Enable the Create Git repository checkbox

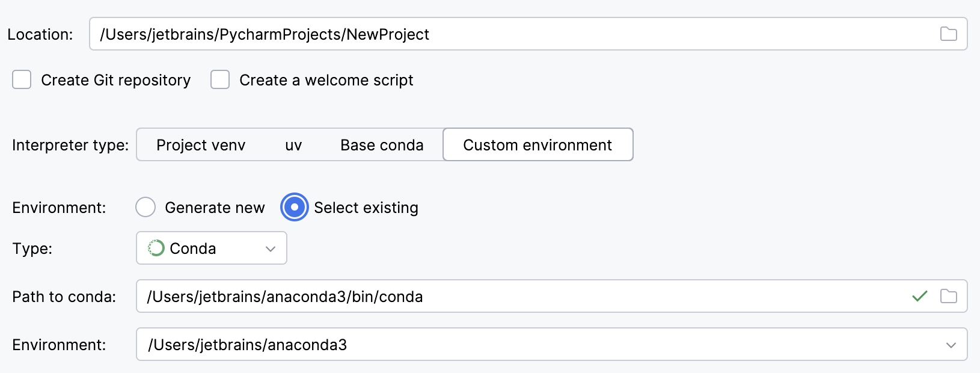click(22, 79)
